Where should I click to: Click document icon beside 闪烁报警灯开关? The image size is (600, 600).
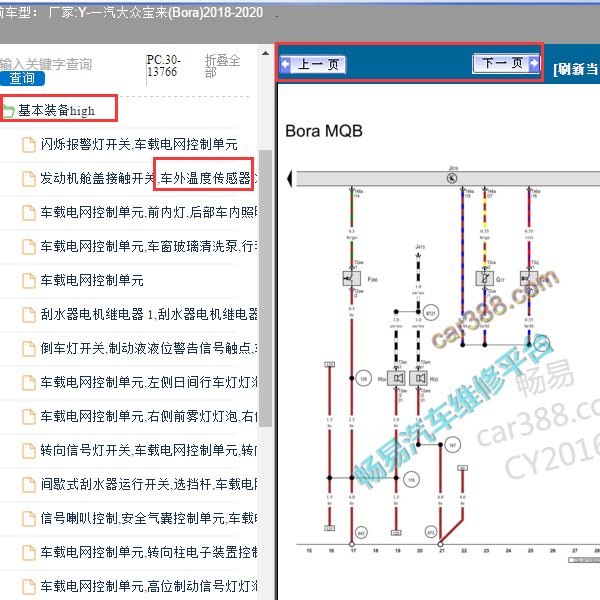pyautogui.click(x=29, y=145)
